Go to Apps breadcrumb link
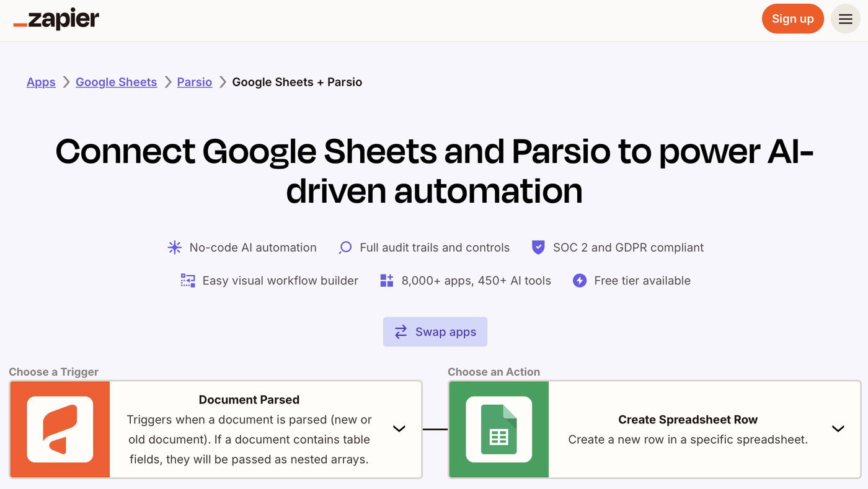 tap(41, 82)
